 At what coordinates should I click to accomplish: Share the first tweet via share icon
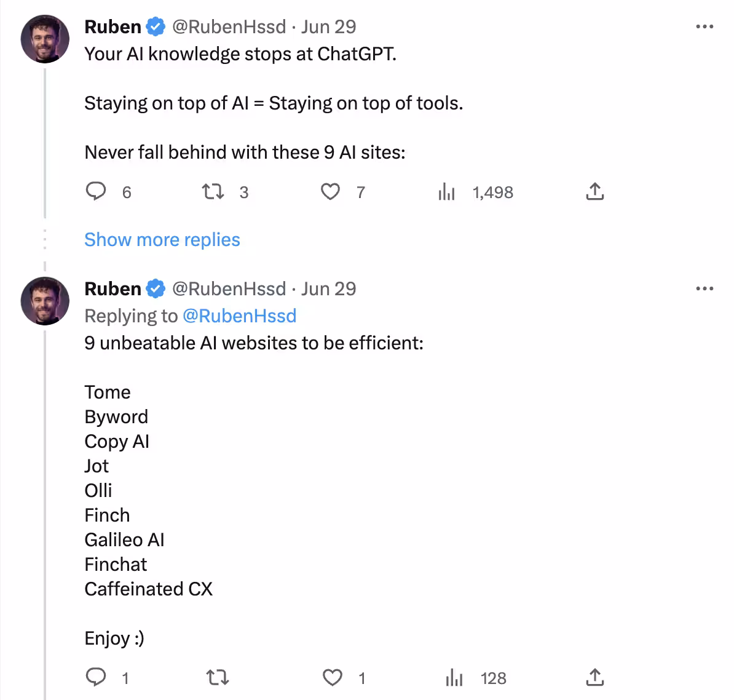[594, 192]
